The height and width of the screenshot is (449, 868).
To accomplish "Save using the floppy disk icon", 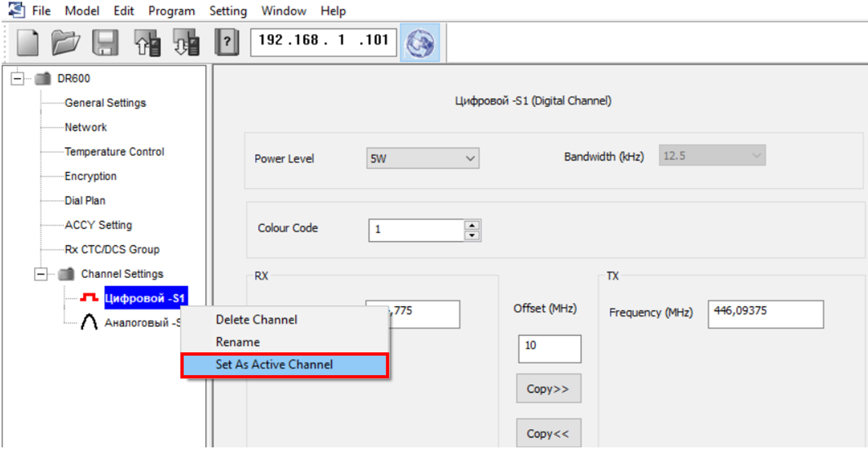I will [x=105, y=42].
